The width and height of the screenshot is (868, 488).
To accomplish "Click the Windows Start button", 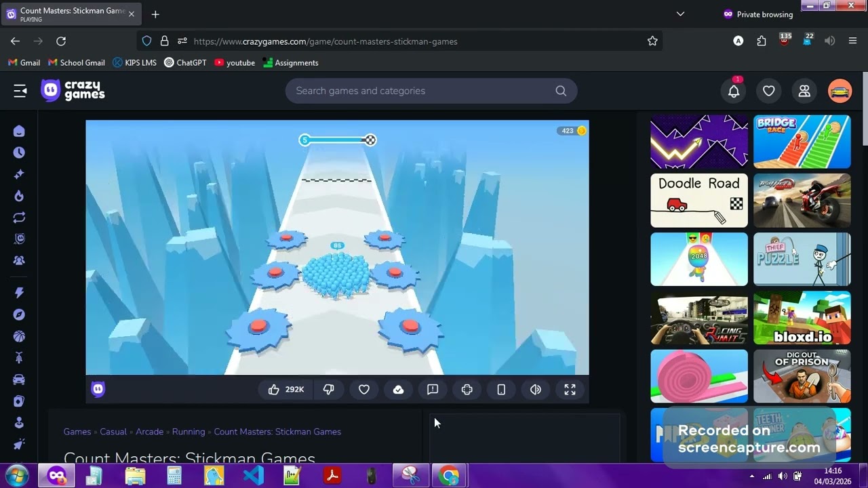I will pyautogui.click(x=16, y=475).
